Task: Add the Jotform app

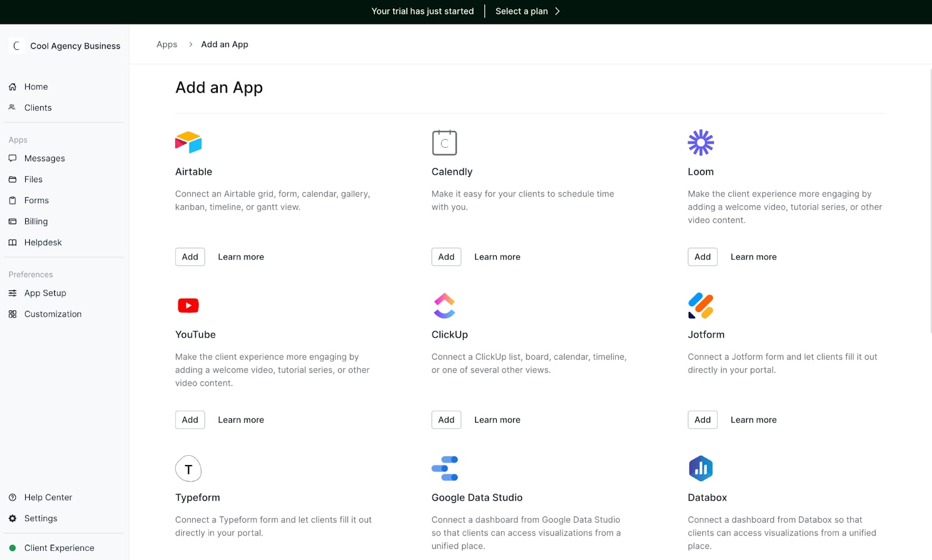Action: (x=702, y=420)
